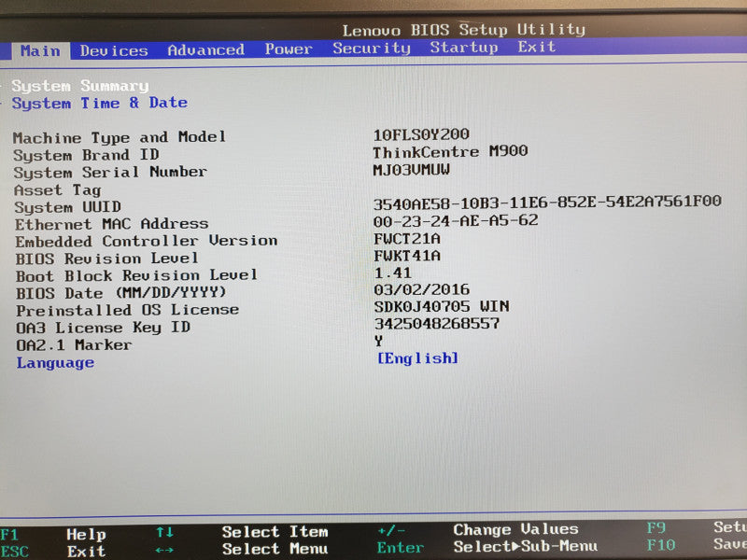
Task: Click the F10 key hint
Action: pos(661,545)
